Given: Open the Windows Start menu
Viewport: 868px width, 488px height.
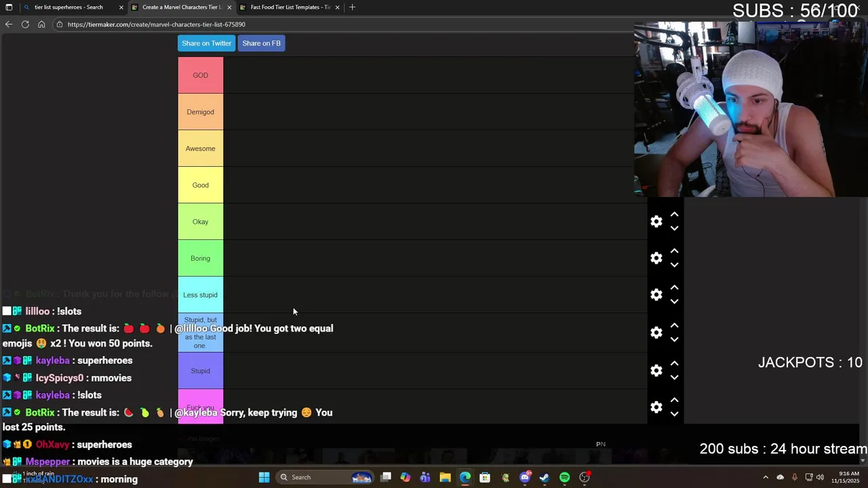Looking at the screenshot, I should pos(264,477).
